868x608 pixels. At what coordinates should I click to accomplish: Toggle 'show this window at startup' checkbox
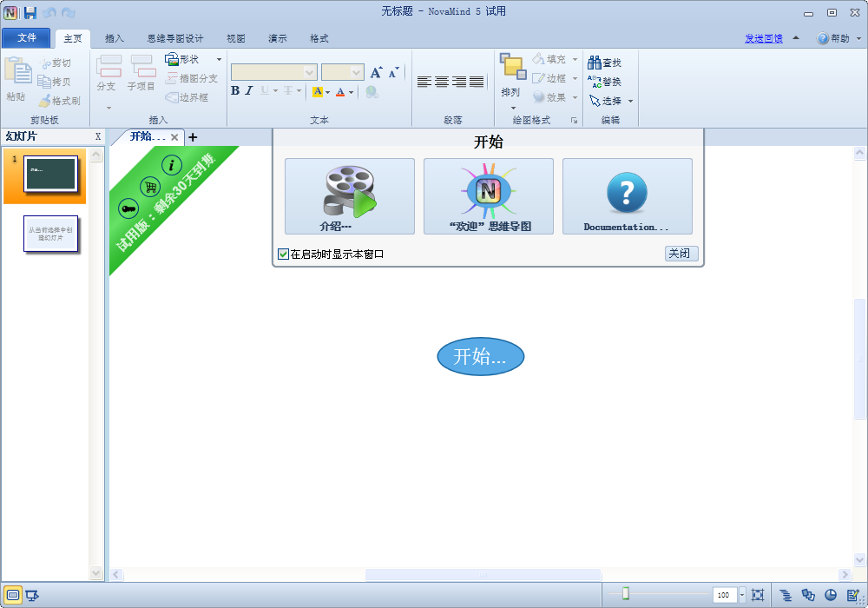[x=284, y=254]
